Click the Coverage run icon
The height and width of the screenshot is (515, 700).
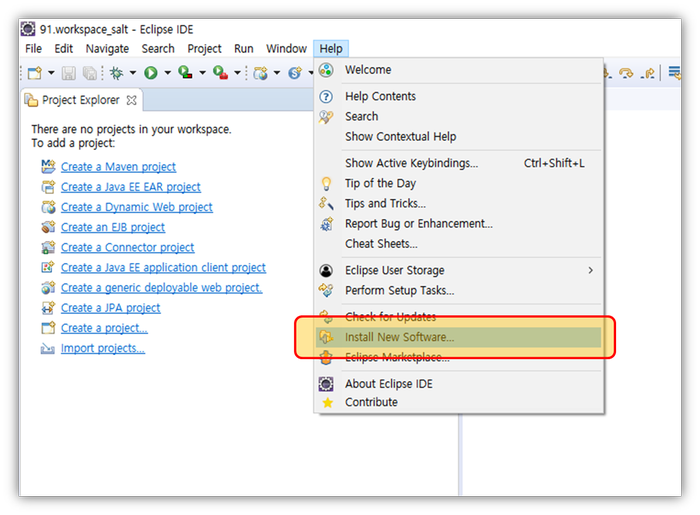coord(185,72)
